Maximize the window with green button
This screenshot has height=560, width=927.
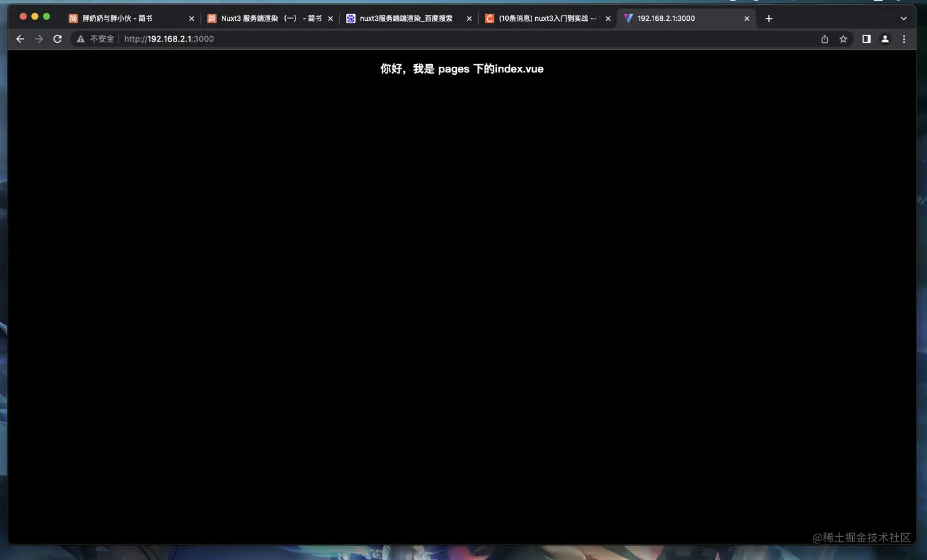coord(46,17)
